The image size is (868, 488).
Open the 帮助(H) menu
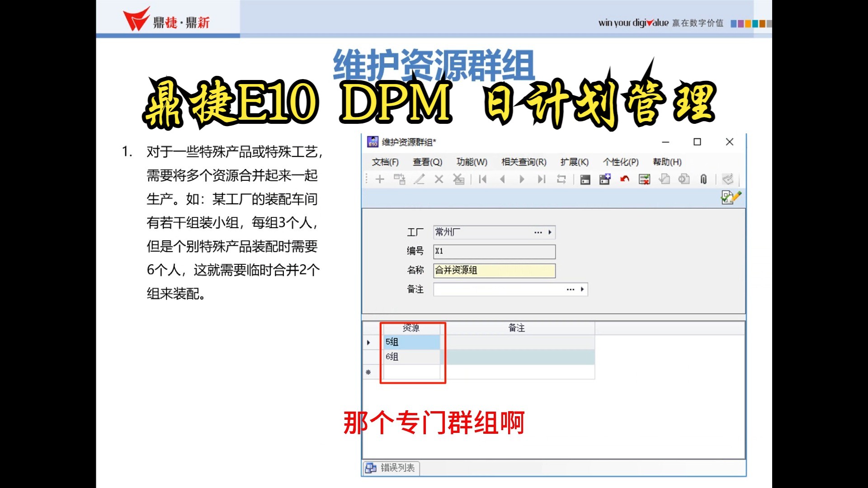(667, 162)
